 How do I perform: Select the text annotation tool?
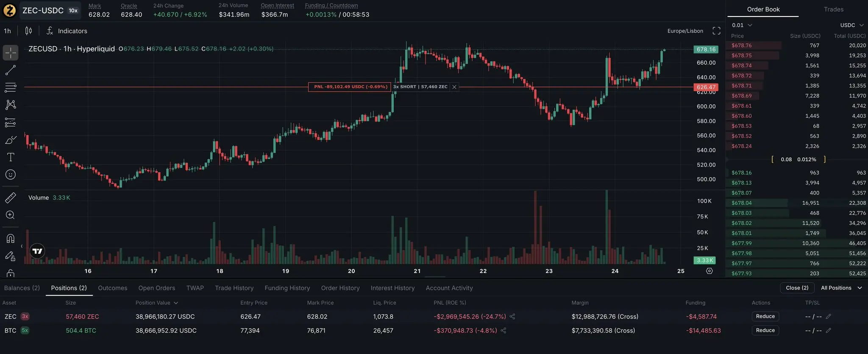point(11,157)
